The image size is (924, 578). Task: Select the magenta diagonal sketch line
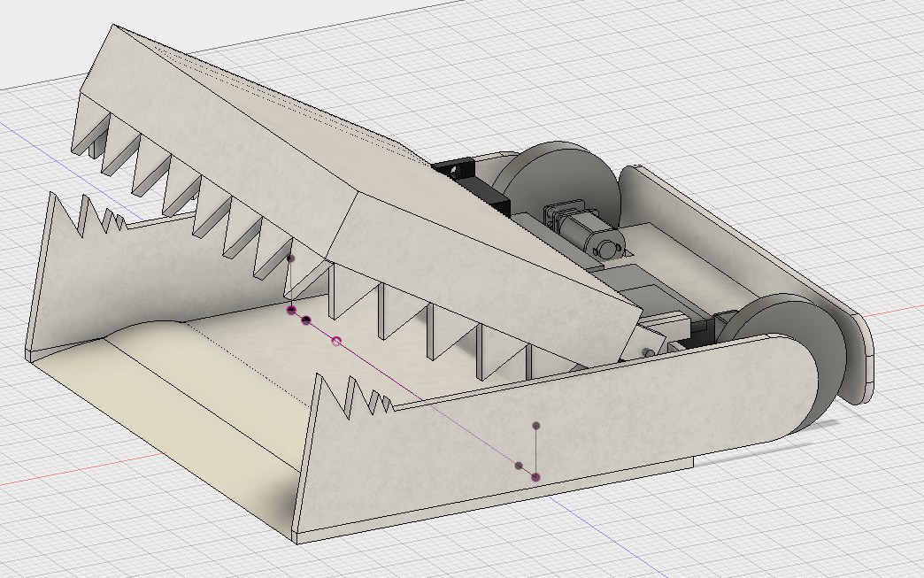[x=413, y=393]
